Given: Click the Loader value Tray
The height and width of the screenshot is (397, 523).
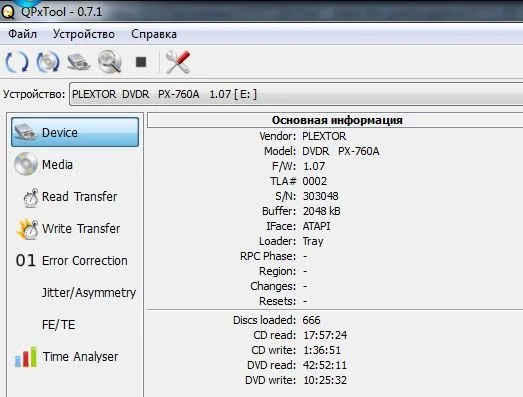Looking at the screenshot, I should 313,241.
